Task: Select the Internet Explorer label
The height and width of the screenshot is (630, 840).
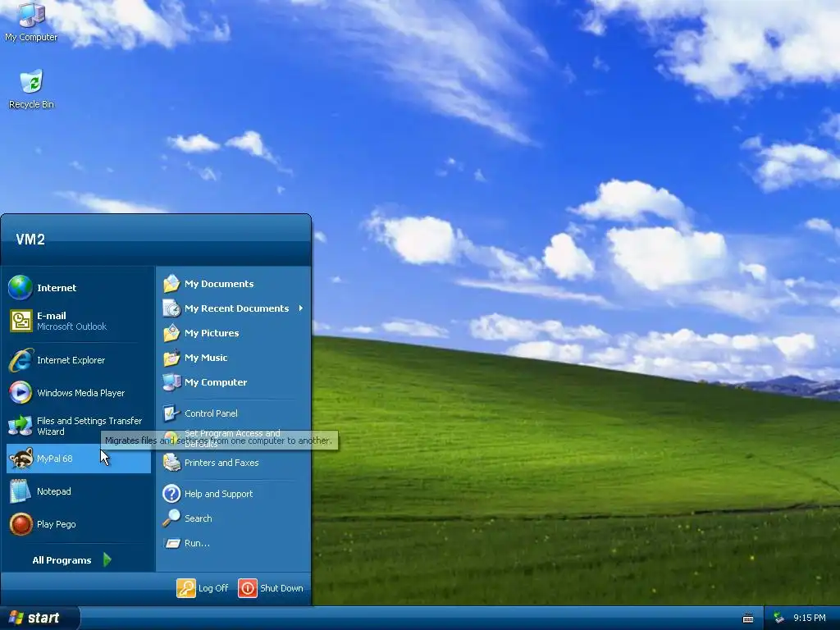Action: pyautogui.click(x=71, y=360)
